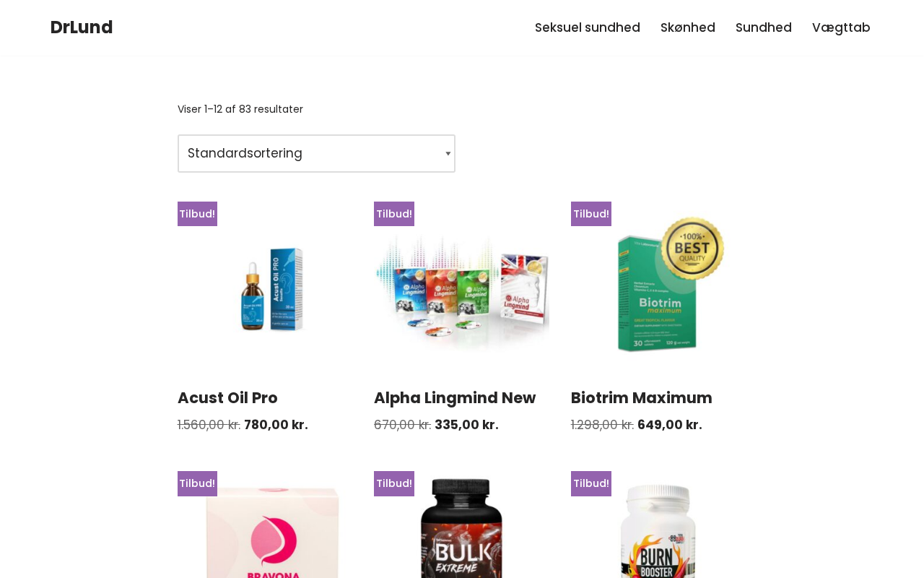Select the Skønhed menu item
Viewport: 924px width, 578px height.
[688, 27]
